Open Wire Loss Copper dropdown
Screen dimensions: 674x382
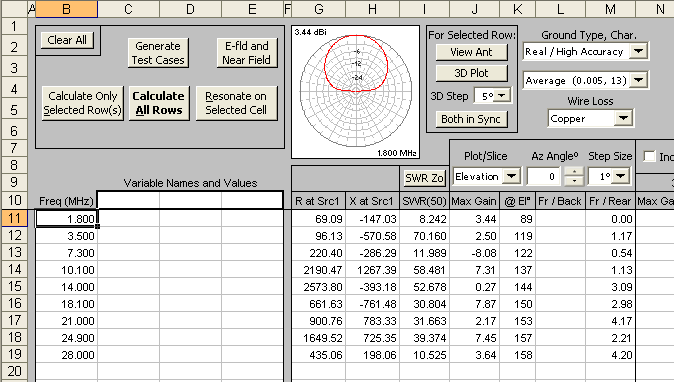[x=623, y=118]
